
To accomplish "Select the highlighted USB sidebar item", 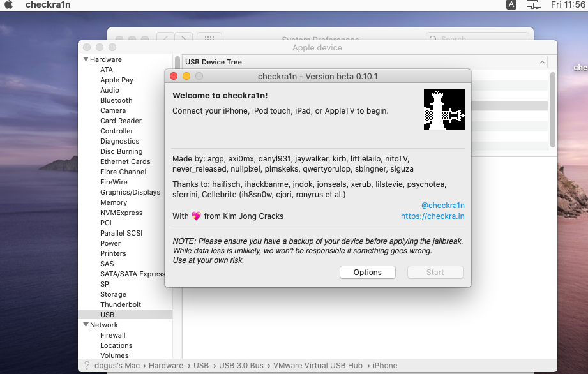I will point(125,315).
